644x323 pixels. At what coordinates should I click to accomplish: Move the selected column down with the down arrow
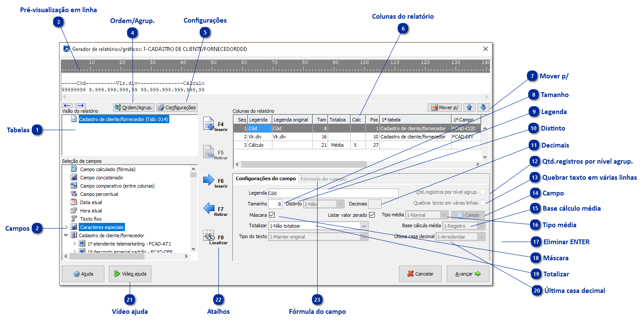coord(483,107)
